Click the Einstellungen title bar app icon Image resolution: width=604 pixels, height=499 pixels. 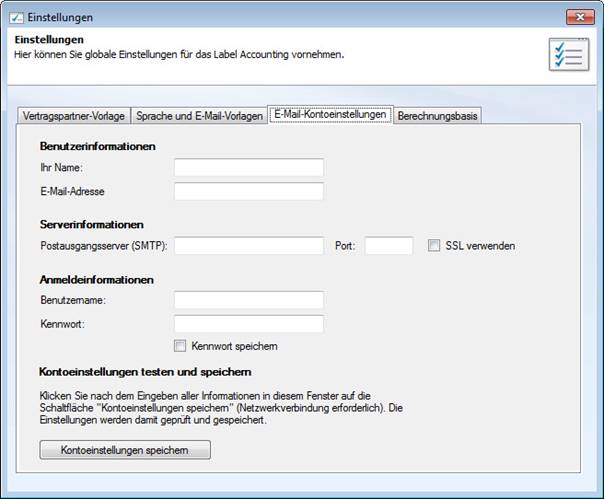point(17,18)
